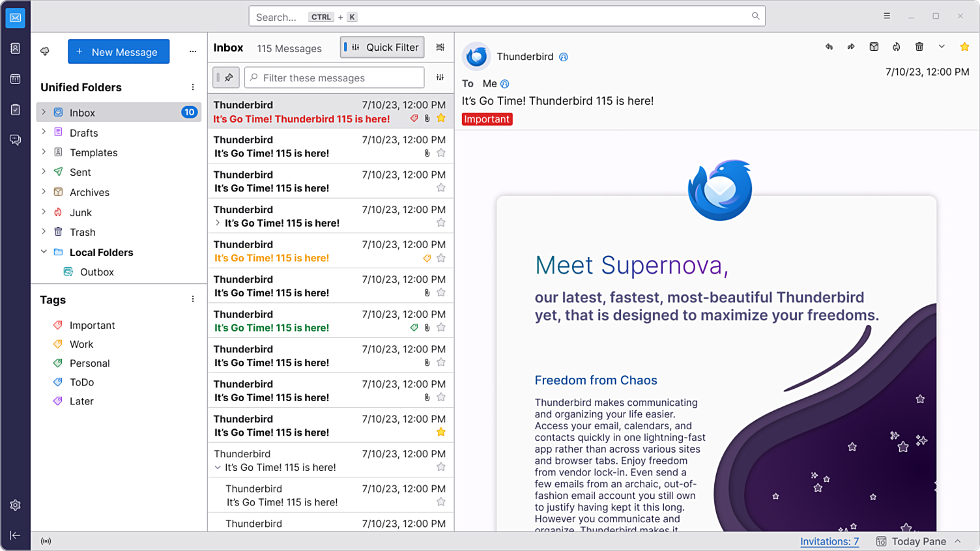Delete the open message

pos(919,46)
